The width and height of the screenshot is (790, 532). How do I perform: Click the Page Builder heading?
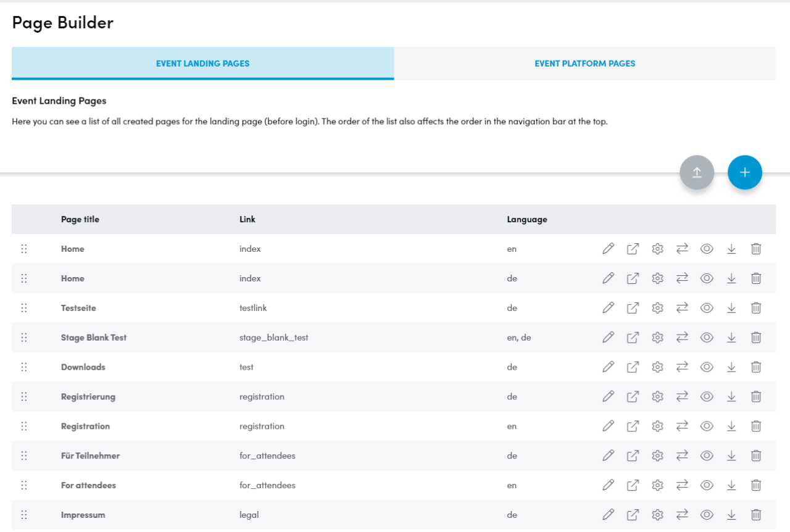(x=63, y=23)
